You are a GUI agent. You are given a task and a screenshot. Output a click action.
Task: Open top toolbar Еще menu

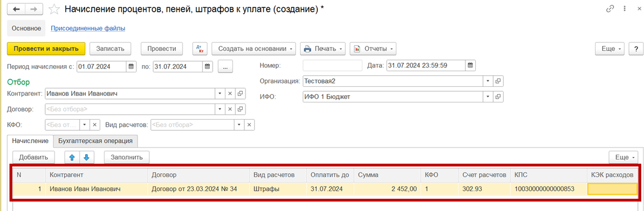610,49
